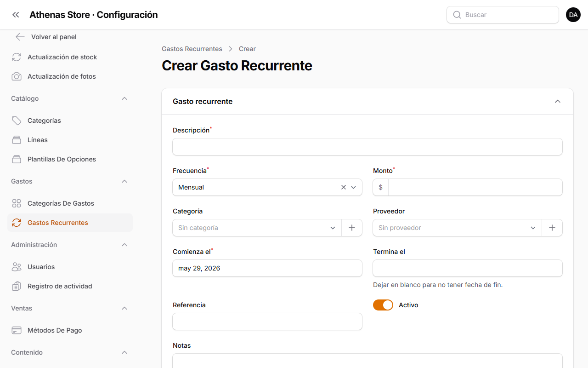
Task: Click the Comienza el date field
Action: pyautogui.click(x=267, y=268)
